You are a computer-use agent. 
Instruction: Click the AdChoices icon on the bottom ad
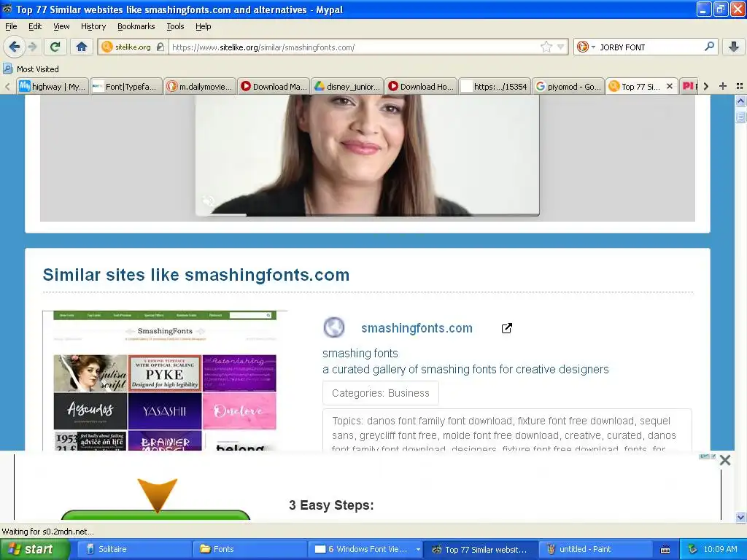(707, 456)
